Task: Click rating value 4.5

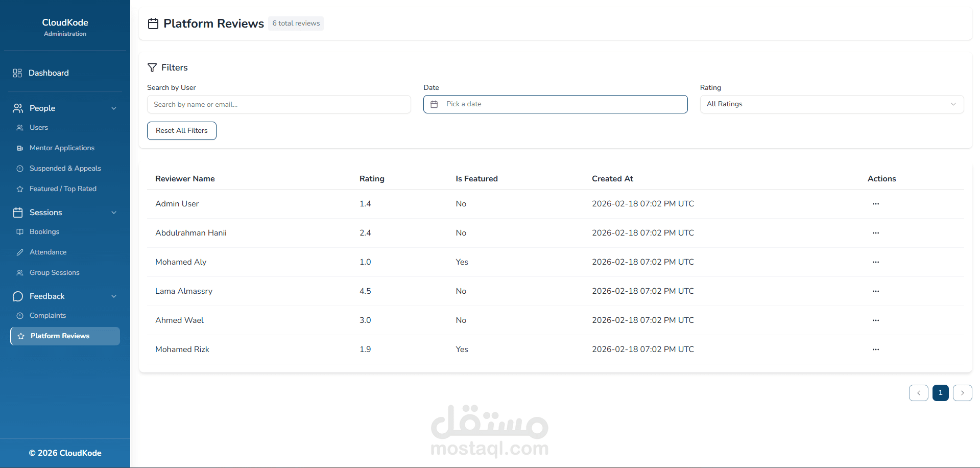Action: point(365,291)
